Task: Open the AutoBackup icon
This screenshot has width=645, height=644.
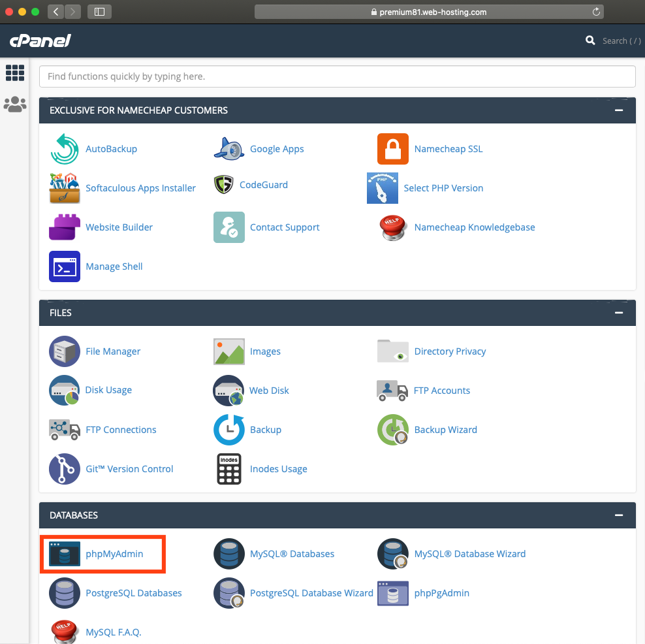Action: [x=65, y=149]
